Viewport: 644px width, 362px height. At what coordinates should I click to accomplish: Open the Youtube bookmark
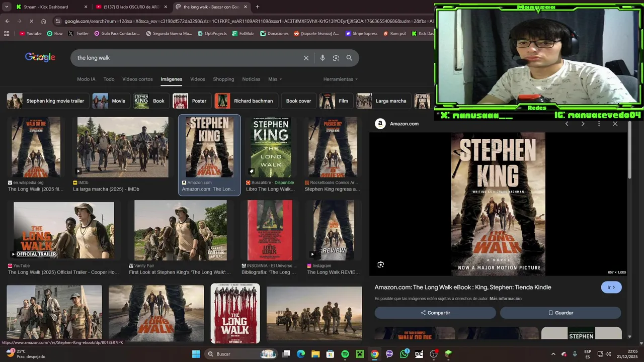click(30, 34)
